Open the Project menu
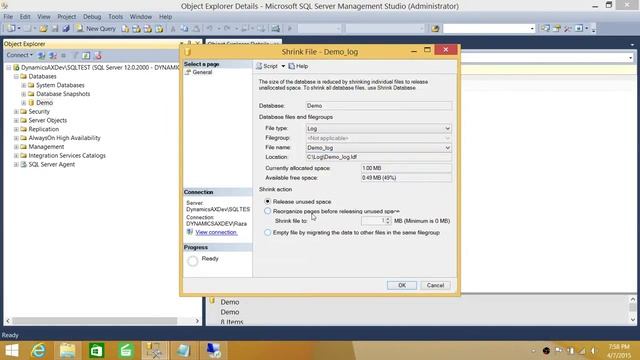This screenshot has width=640, height=360. [x=67, y=17]
